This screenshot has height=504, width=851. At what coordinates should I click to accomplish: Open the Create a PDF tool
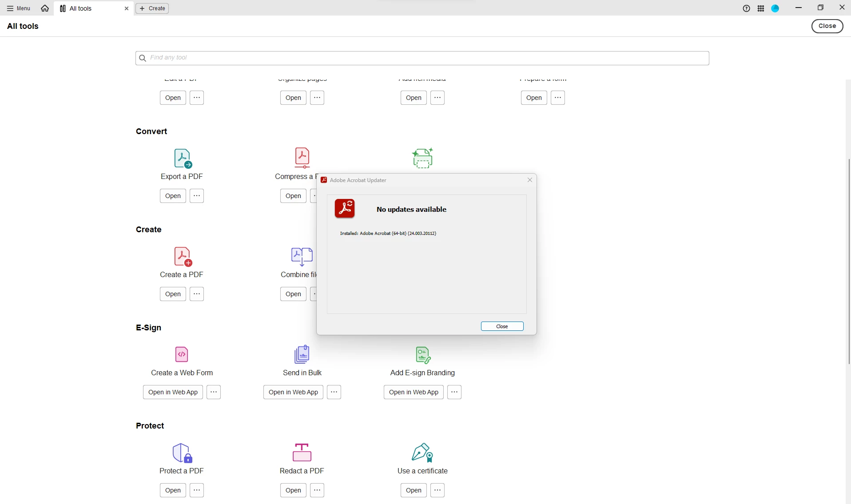173,294
